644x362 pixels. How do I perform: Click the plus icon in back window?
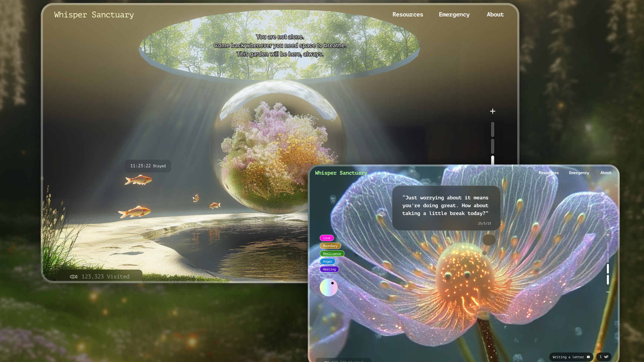coord(492,111)
